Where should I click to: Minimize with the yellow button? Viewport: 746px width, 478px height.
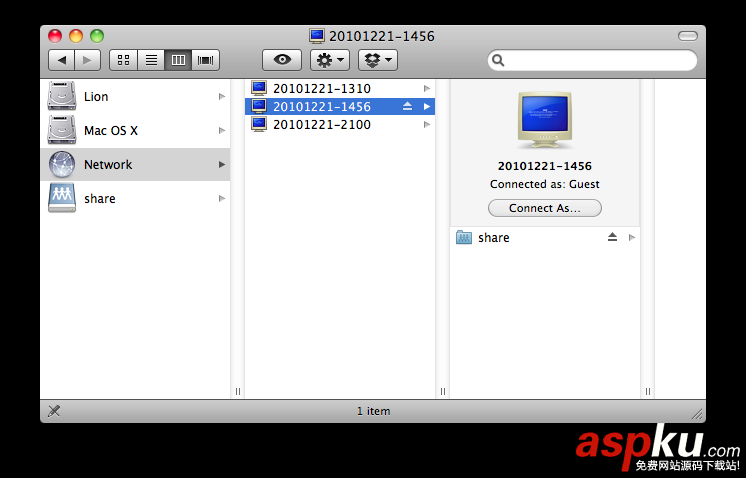point(76,36)
